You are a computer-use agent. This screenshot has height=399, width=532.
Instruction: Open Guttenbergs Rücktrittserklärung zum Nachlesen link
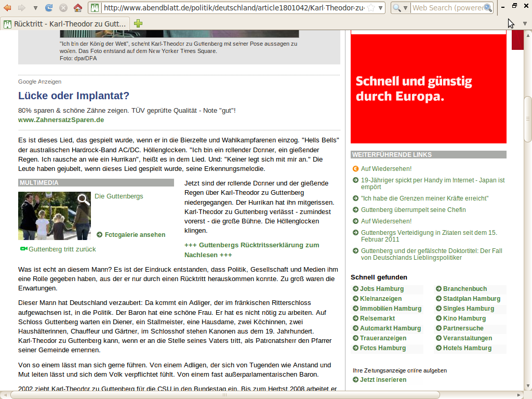click(x=252, y=250)
